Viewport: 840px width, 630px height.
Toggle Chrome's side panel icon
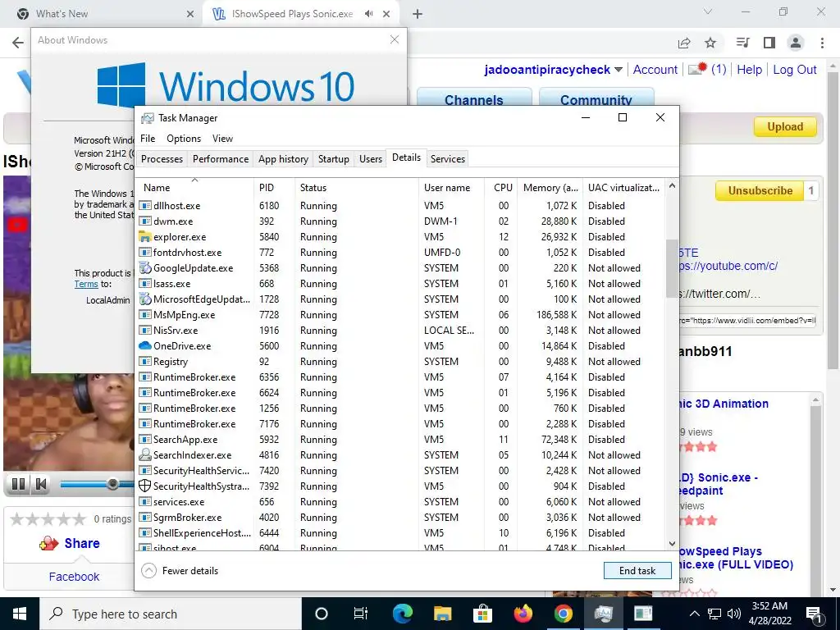click(x=769, y=43)
